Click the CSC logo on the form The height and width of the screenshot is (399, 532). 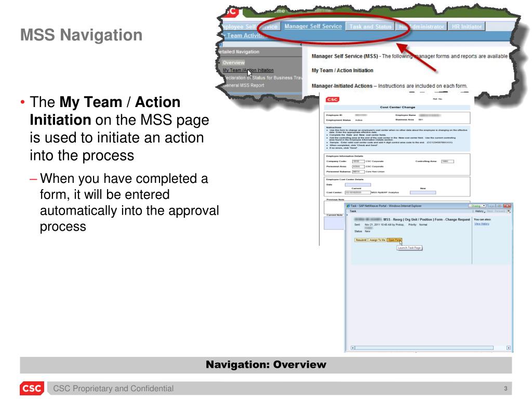point(332,99)
